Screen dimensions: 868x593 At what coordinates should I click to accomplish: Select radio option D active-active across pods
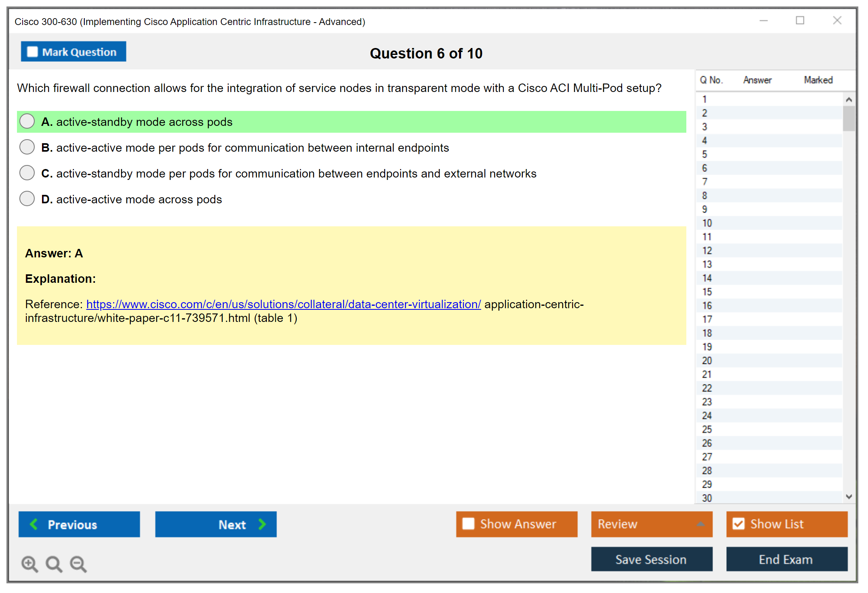coord(27,199)
